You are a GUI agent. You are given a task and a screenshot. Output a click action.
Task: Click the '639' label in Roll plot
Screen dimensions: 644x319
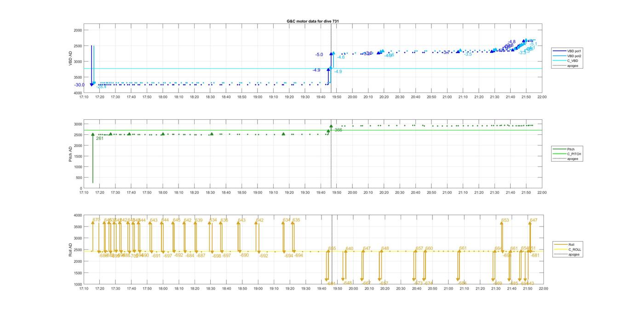[x=199, y=220]
